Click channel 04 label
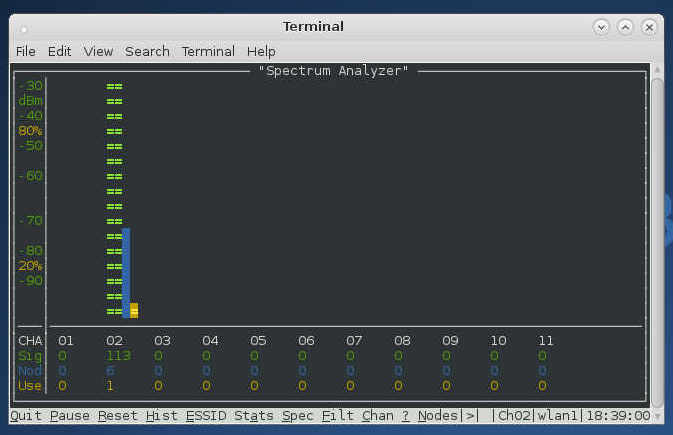Image resolution: width=673 pixels, height=435 pixels. point(210,341)
